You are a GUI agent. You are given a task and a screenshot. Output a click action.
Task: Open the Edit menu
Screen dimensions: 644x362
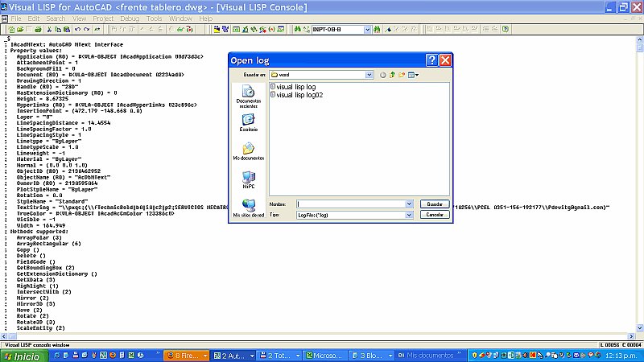coord(34,19)
